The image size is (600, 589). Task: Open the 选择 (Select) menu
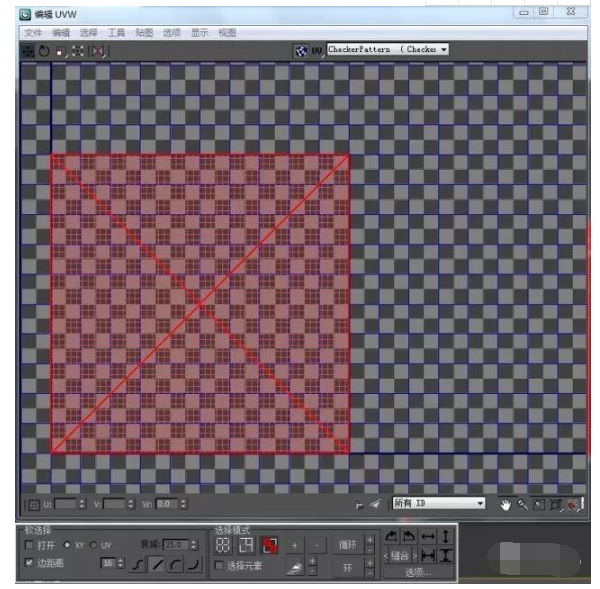88,33
